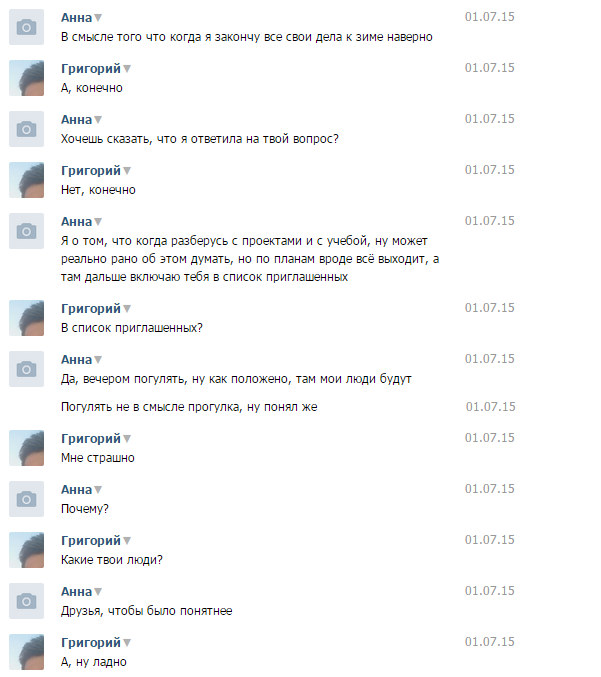The height and width of the screenshot is (677, 601).
Task: Open Анна's profile link above "Хочешь сказать" message
Action: pyautogui.click(x=76, y=120)
